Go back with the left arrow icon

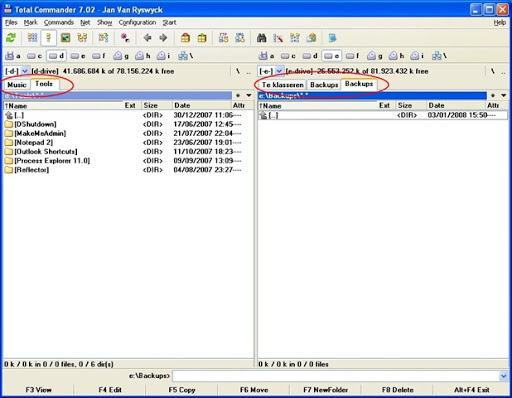(147, 38)
